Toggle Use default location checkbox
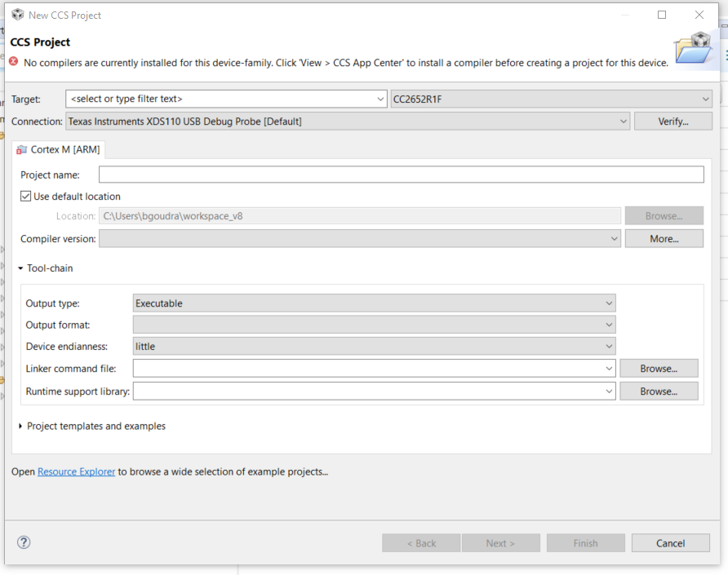The width and height of the screenshot is (728, 575). pos(26,197)
